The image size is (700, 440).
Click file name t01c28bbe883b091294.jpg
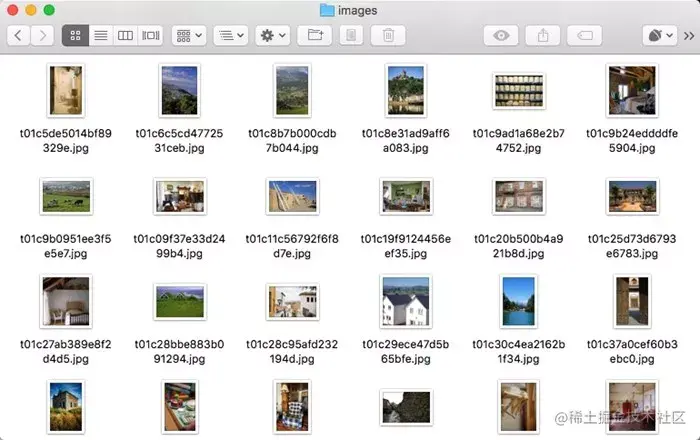click(179, 352)
